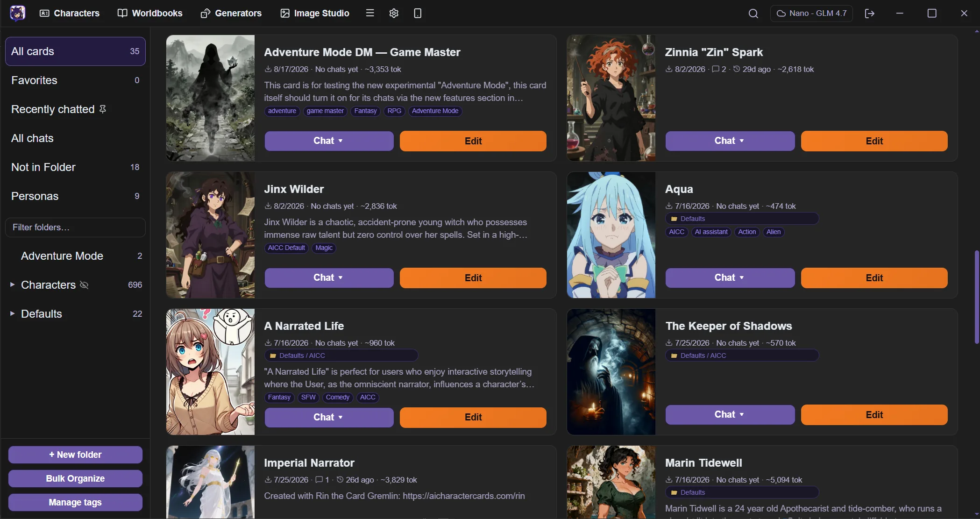Open settings via the gear icon

[394, 13]
